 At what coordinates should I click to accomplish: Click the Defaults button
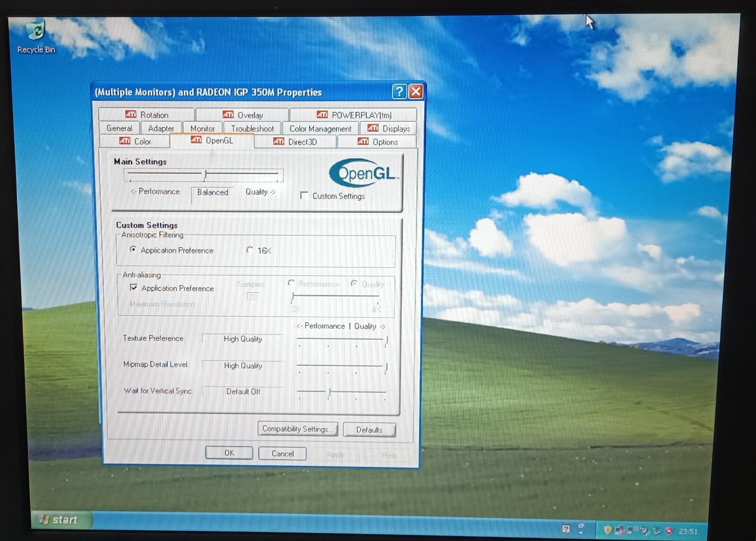(x=369, y=430)
